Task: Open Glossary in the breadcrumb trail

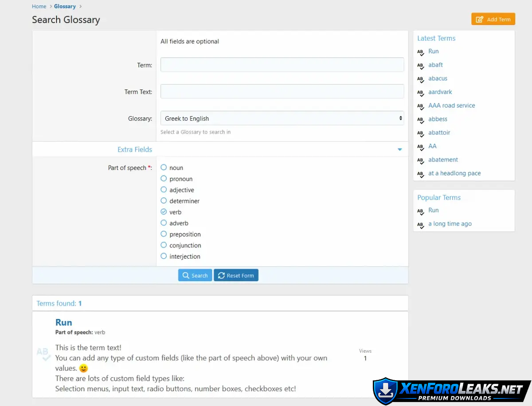Action: tap(65, 6)
